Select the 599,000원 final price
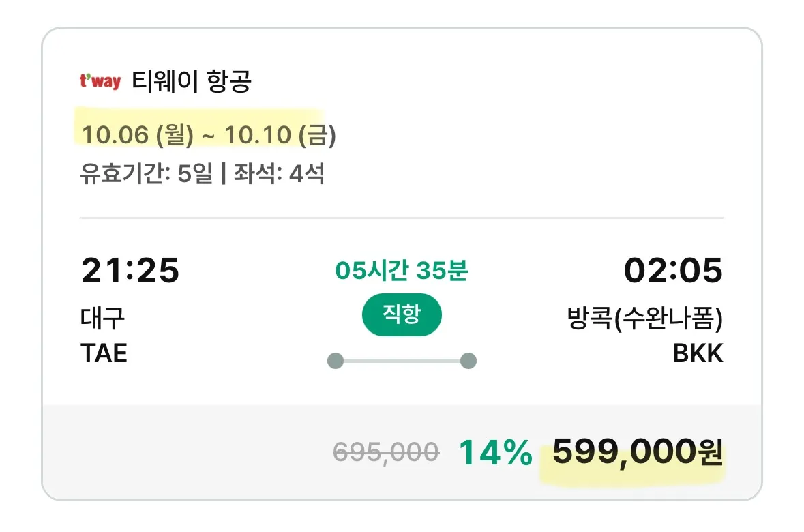The image size is (804, 532). (637, 452)
